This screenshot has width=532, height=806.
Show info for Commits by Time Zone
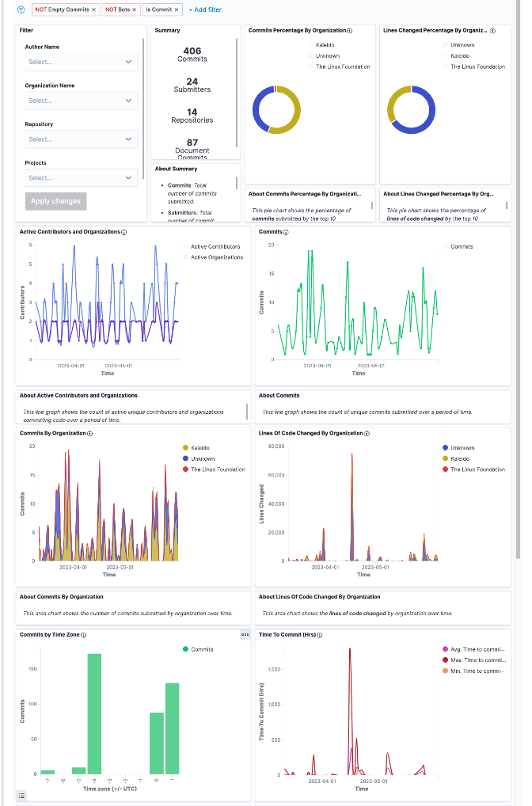83,635
